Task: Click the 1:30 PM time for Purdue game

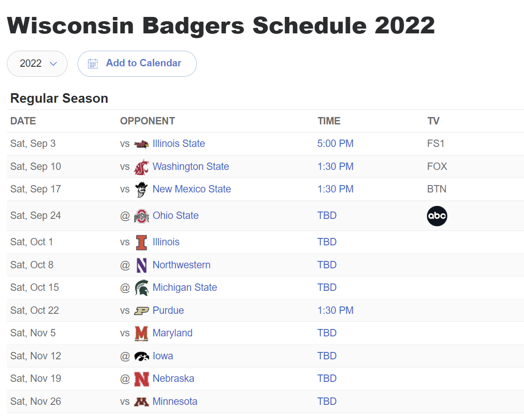Action: [335, 310]
